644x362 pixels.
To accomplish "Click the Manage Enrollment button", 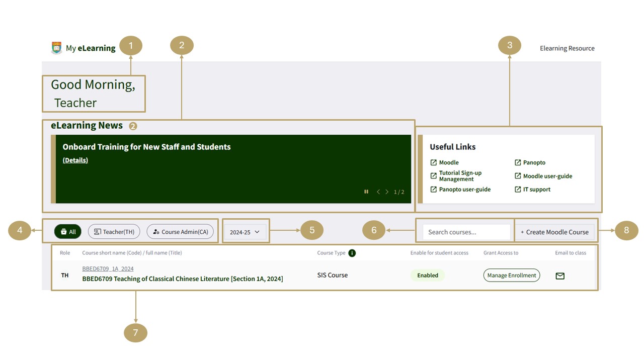I will point(512,275).
